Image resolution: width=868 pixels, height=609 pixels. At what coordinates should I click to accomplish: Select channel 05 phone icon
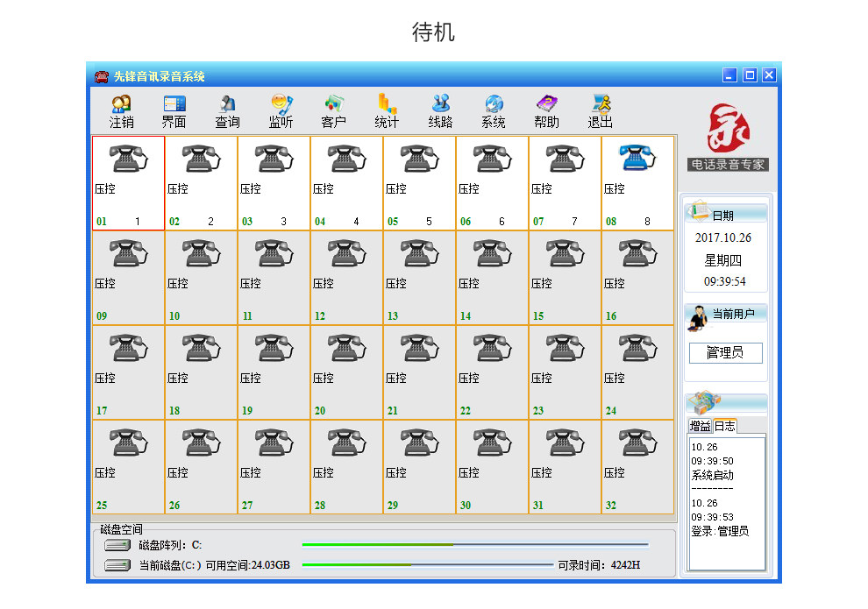tap(420, 159)
